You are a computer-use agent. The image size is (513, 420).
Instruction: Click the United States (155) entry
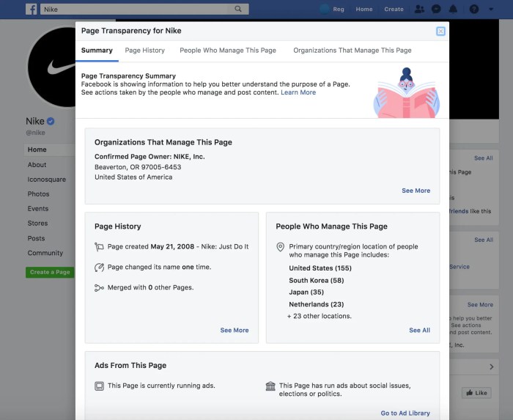pyautogui.click(x=320, y=268)
